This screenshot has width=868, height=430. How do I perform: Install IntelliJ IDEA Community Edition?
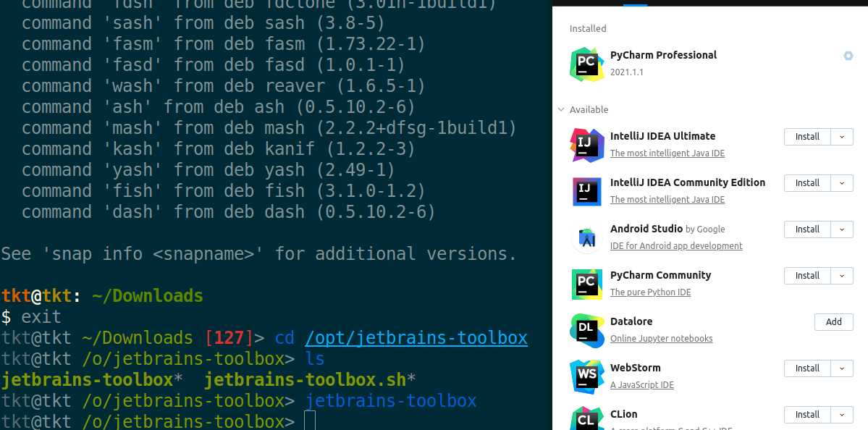point(807,183)
